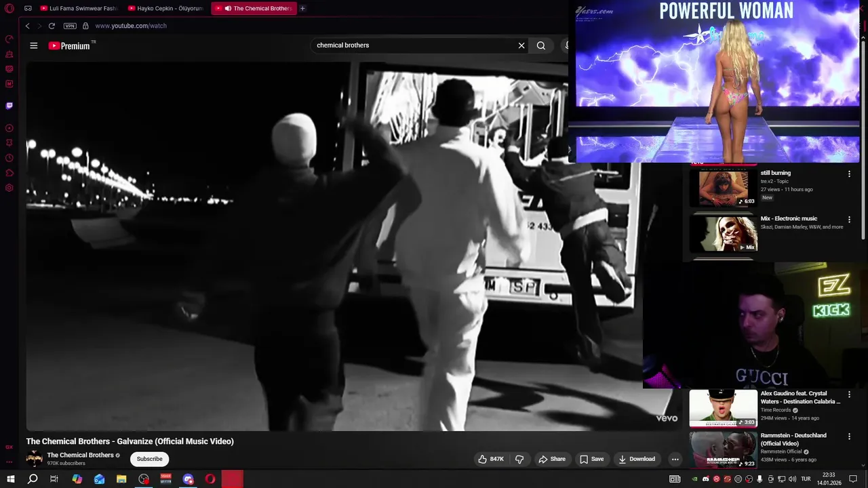Mute audio via speaker icon on Chemical Brothers tab
The height and width of the screenshot is (488, 868).
click(228, 8)
